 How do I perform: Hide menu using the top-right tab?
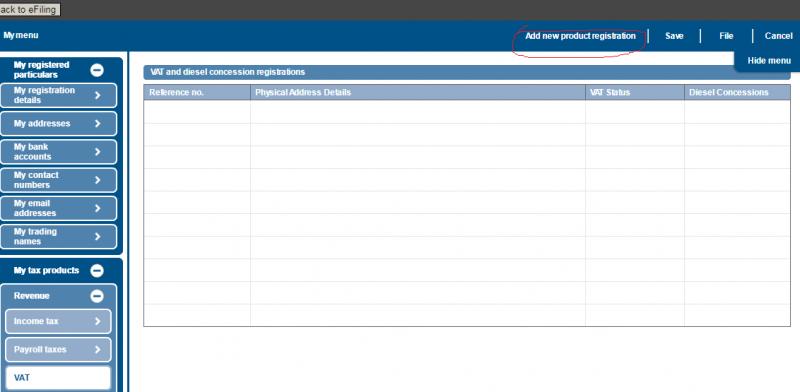(x=769, y=60)
